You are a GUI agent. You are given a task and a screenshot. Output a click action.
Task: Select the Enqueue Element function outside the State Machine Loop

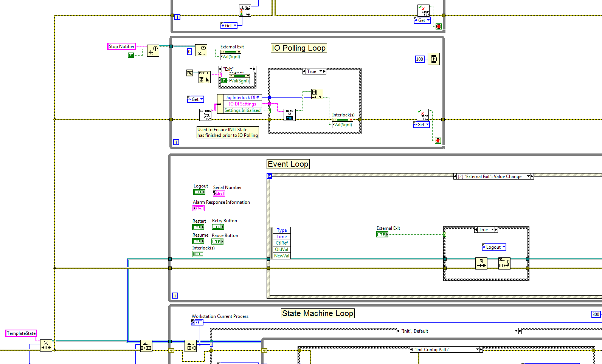pos(146,346)
